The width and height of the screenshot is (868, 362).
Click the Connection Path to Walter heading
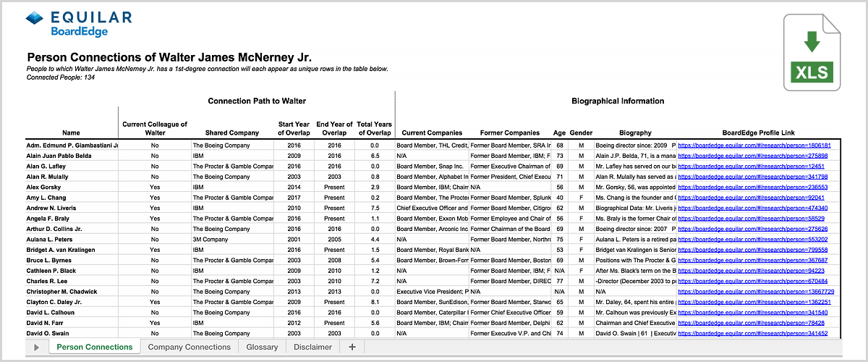point(257,101)
